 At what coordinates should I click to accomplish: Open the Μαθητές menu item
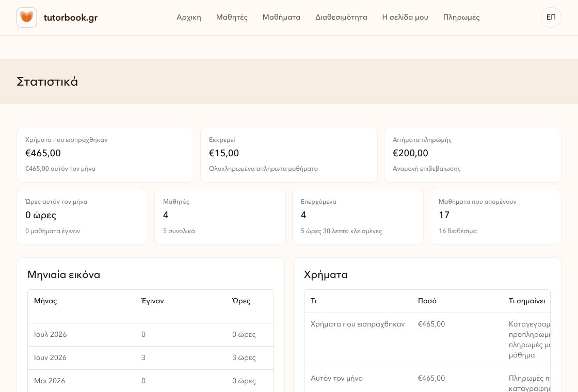[x=232, y=18]
